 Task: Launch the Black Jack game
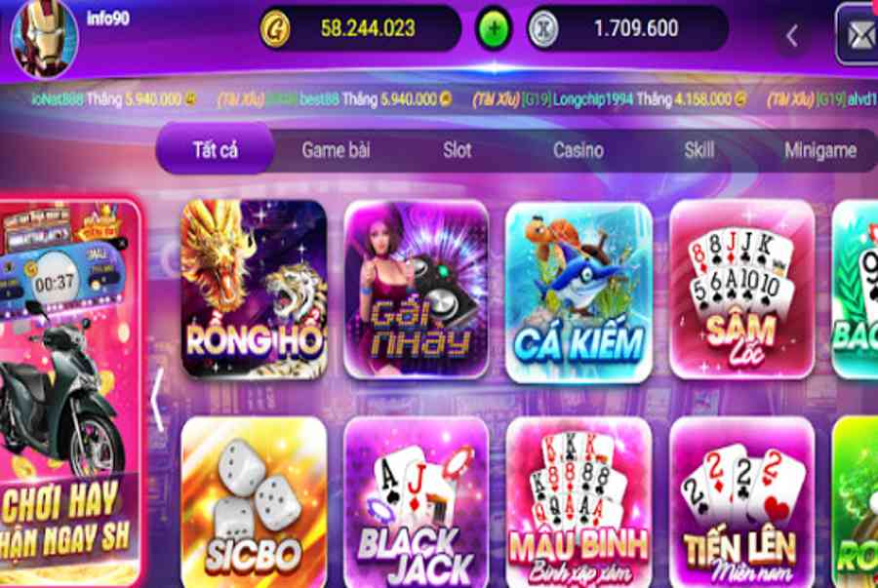[x=416, y=502]
